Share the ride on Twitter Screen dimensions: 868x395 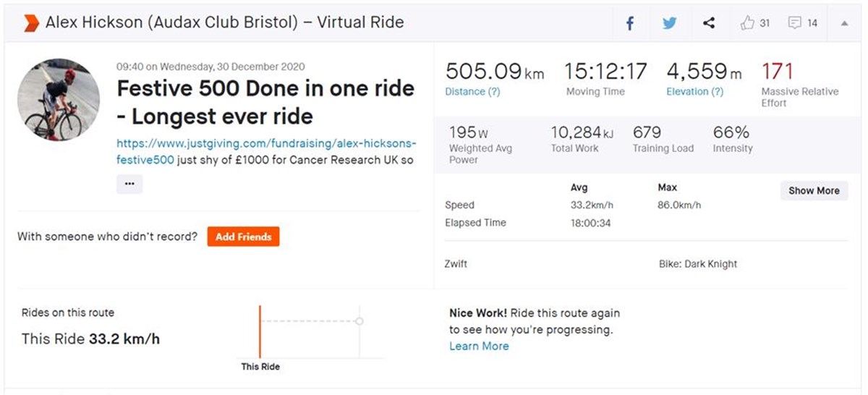point(669,23)
